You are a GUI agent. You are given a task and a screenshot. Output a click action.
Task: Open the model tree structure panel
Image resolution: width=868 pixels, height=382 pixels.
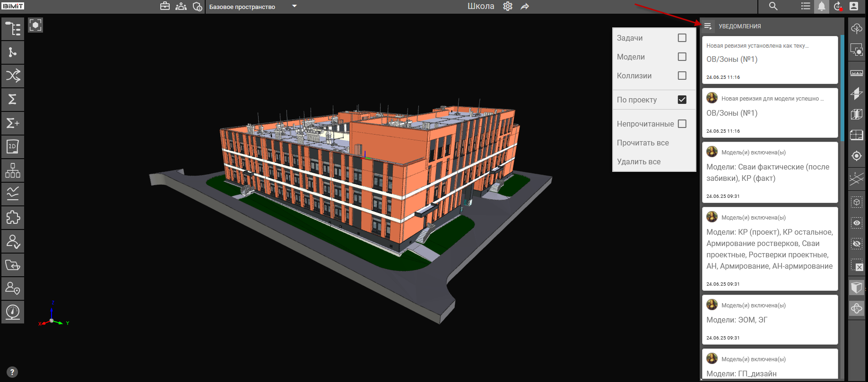13,29
